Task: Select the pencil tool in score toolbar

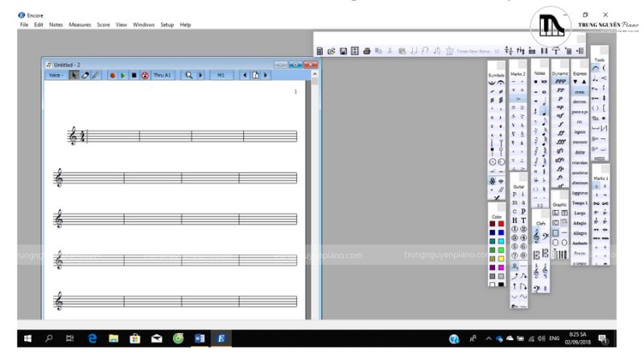Action: tap(95, 75)
